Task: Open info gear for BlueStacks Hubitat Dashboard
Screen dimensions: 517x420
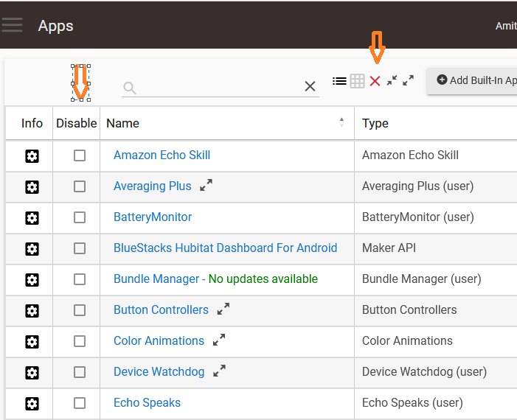Action: coord(32,249)
